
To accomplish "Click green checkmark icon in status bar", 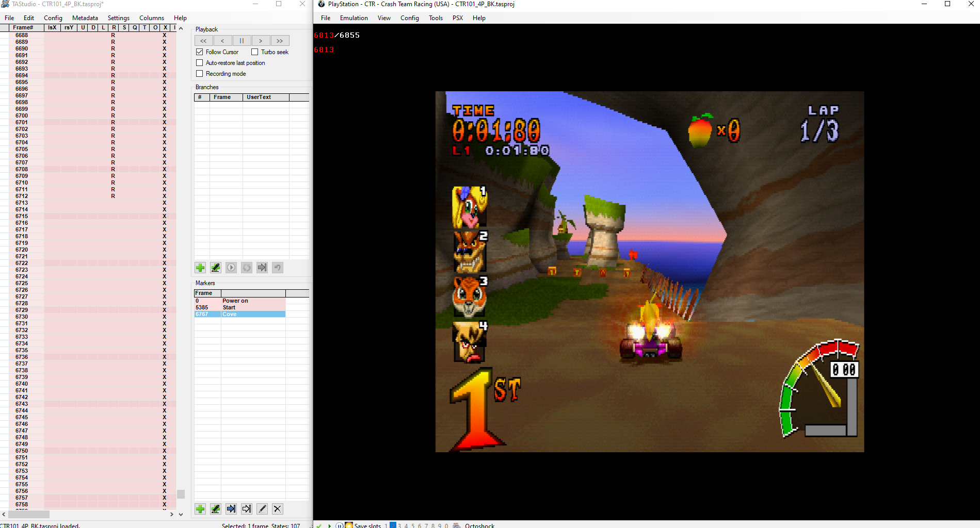I will point(319,525).
